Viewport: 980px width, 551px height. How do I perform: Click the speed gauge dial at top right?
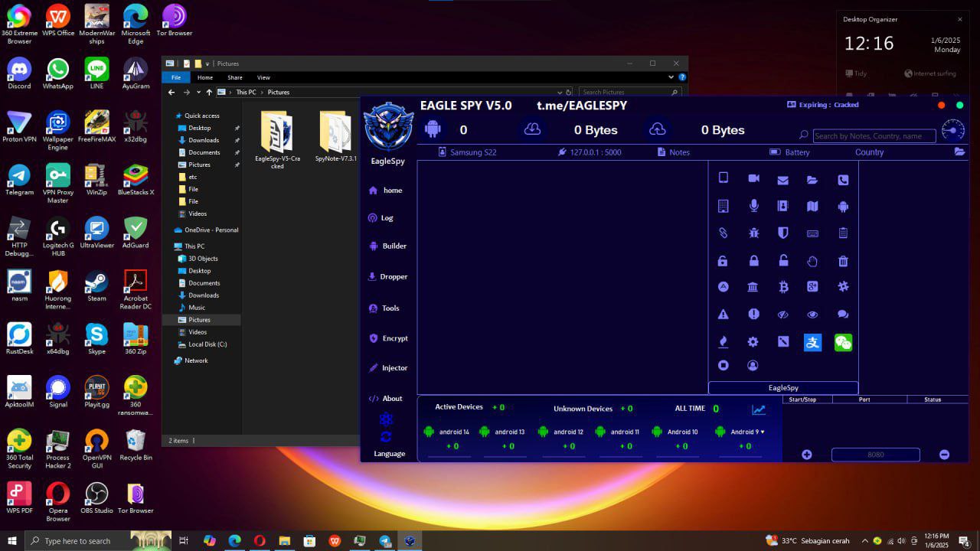pyautogui.click(x=952, y=131)
